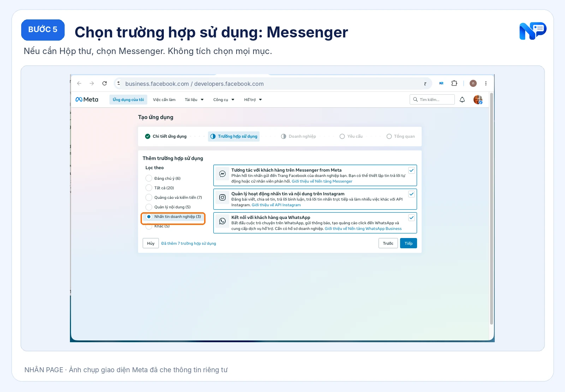Click the Tạo ứng dụng heading
Viewport: 565px width, 392px height.
point(156,117)
